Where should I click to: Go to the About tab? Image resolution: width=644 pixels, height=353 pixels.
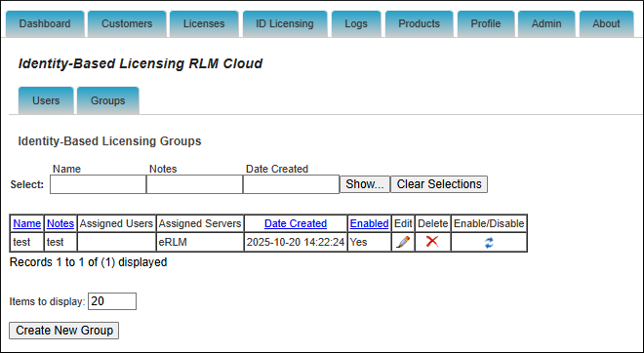pyautogui.click(x=606, y=23)
